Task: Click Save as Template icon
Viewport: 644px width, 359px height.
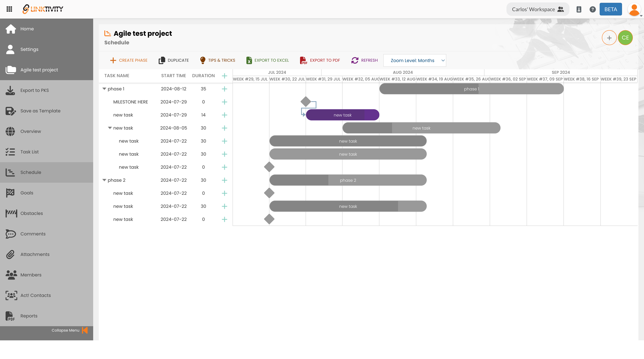Action: click(x=10, y=111)
